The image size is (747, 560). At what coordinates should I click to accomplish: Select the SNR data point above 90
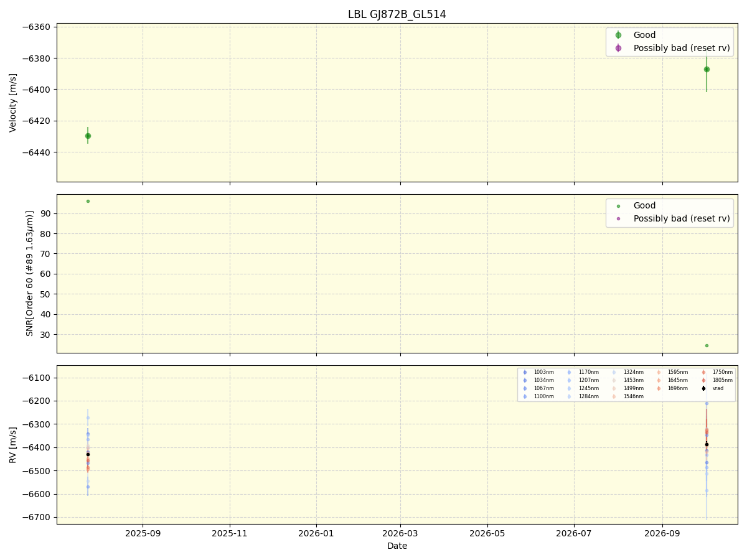pyautogui.click(x=88, y=201)
